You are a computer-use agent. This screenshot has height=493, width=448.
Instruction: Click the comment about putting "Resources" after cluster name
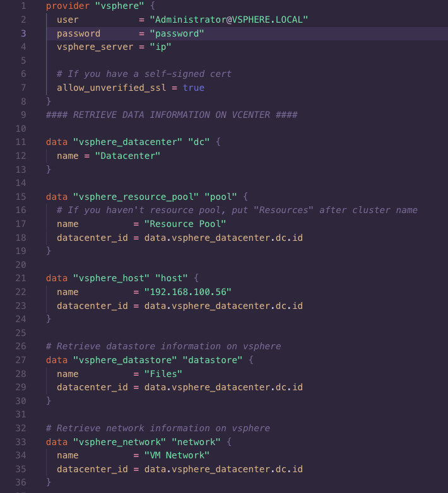[237, 211]
